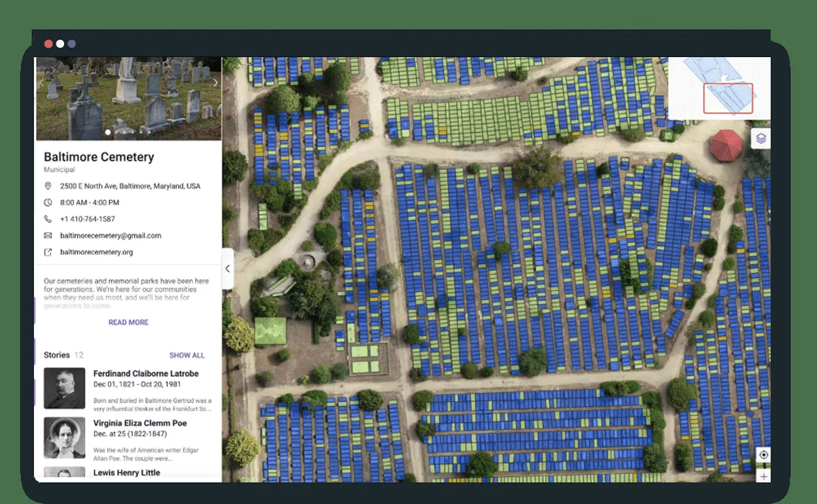Collapse the sidebar with the chevron handle

[x=227, y=269]
